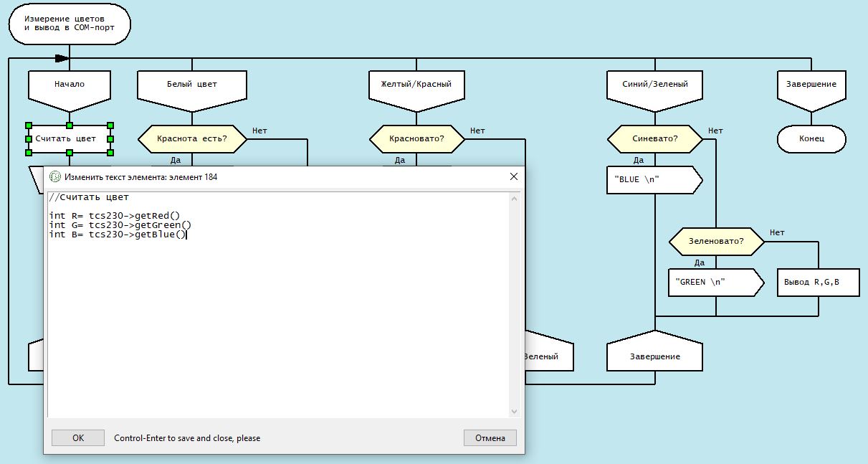Select the Начало branch header

pos(70,85)
